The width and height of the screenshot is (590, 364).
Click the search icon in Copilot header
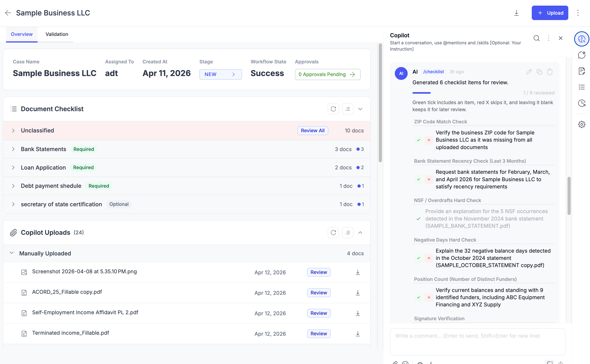point(536,38)
